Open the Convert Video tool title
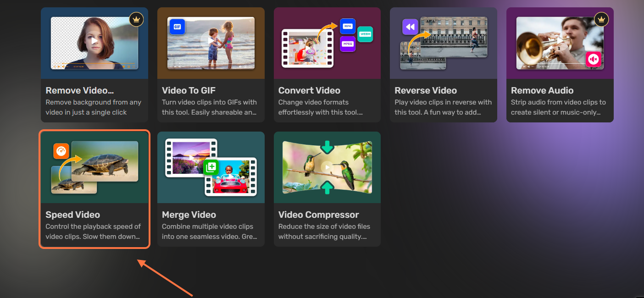This screenshot has width=644, height=298. (309, 90)
